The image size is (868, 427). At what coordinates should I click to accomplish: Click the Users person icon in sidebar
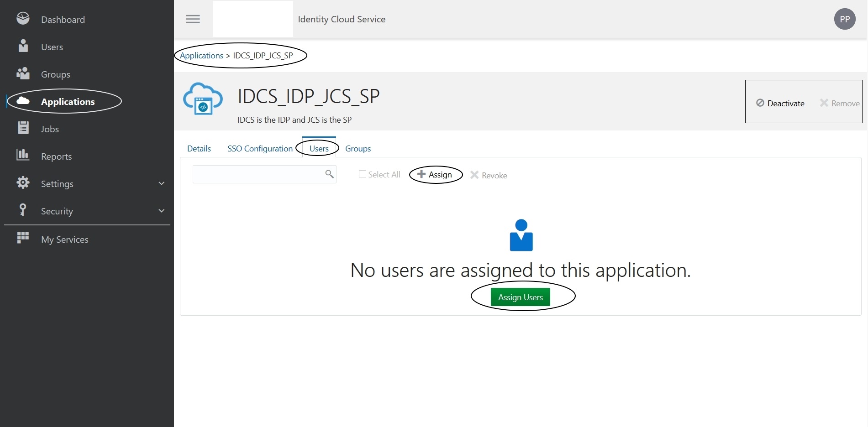[23, 46]
